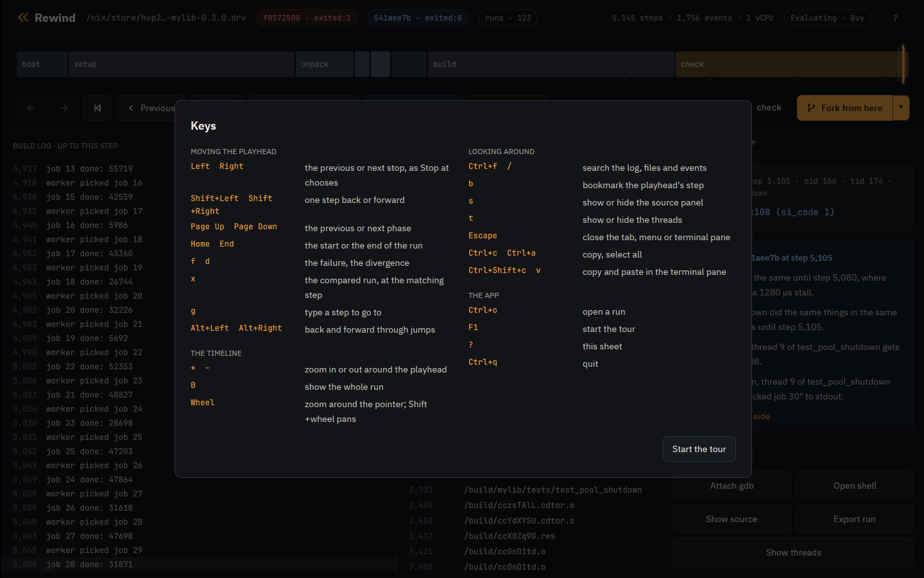Click the side link in diff panel
Image resolution: width=924 pixels, height=578 pixels.
762,416
